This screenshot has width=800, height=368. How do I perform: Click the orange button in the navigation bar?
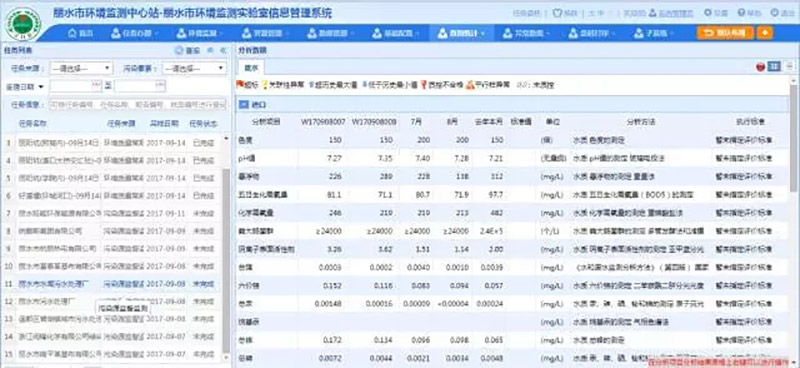(725, 33)
